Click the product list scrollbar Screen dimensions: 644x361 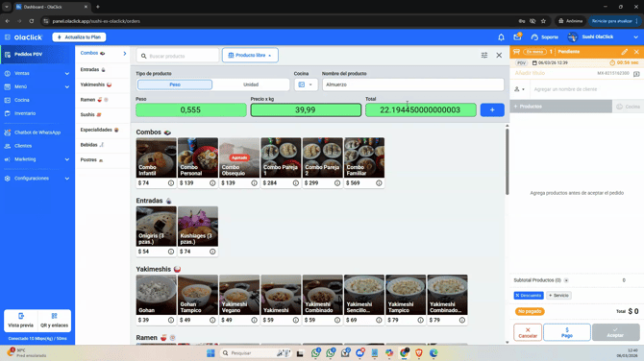click(x=507, y=162)
